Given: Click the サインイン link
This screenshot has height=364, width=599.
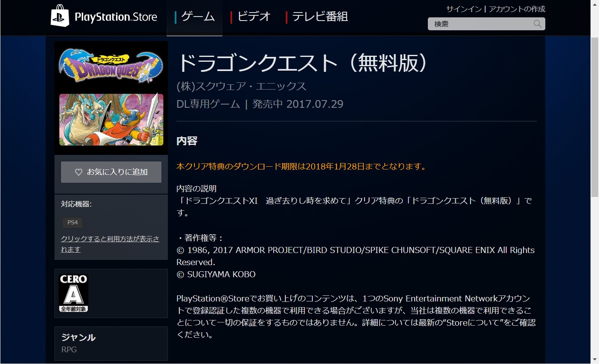Looking at the screenshot, I should (464, 9).
